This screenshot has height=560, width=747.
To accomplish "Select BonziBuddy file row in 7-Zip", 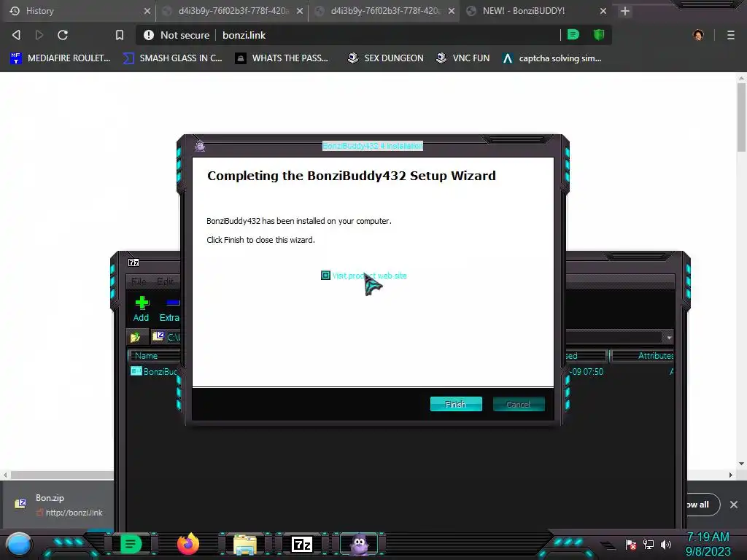I will (154, 371).
